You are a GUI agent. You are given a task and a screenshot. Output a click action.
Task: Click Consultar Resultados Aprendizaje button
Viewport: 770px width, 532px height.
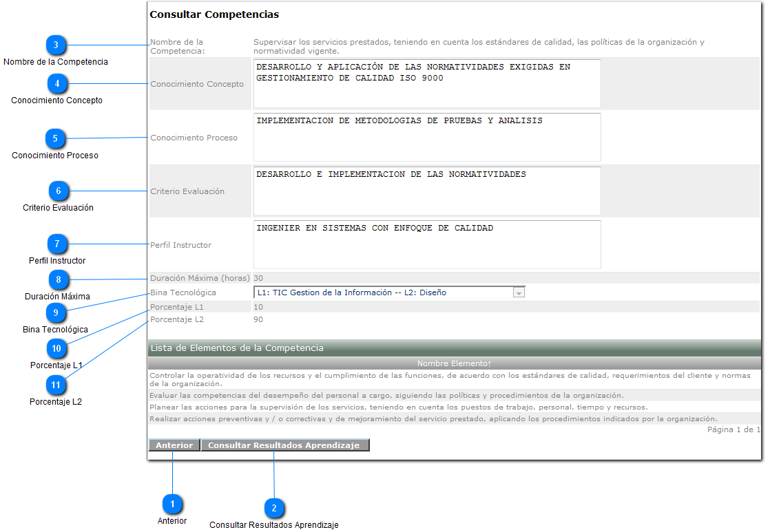(x=285, y=445)
